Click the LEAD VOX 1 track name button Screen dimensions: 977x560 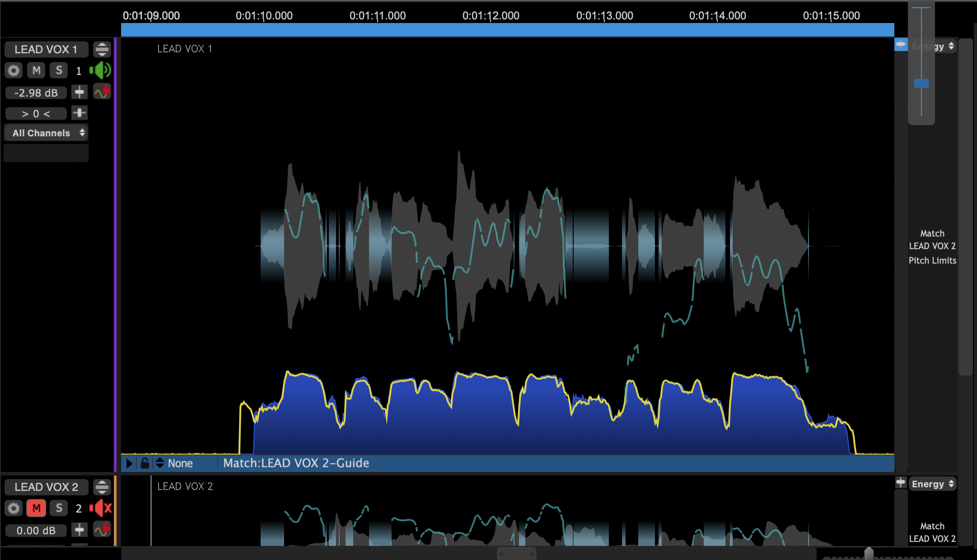tap(46, 49)
